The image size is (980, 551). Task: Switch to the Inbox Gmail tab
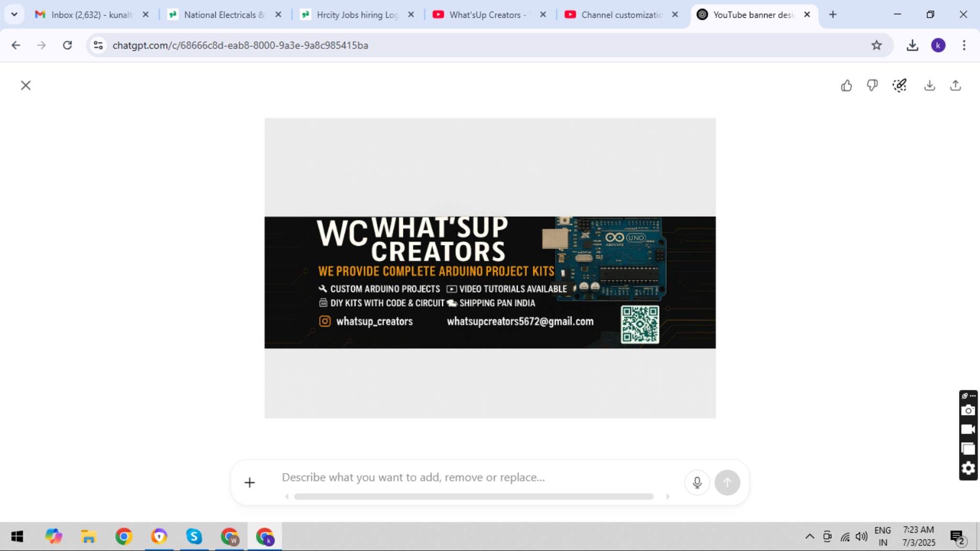coord(91,15)
